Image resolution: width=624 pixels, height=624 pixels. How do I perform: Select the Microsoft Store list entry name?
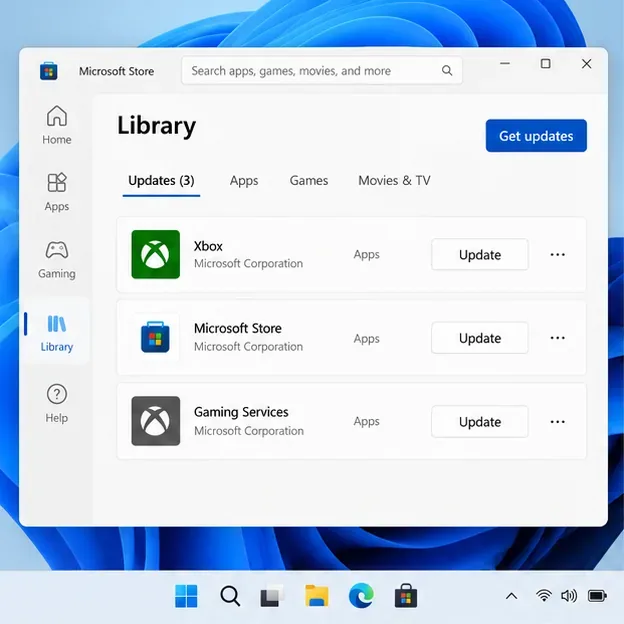point(238,328)
